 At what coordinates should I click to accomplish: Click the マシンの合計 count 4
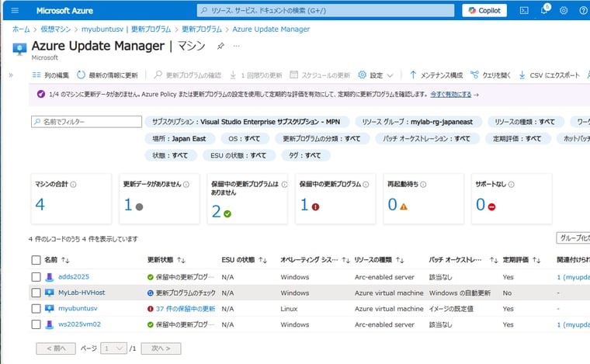pos(40,204)
